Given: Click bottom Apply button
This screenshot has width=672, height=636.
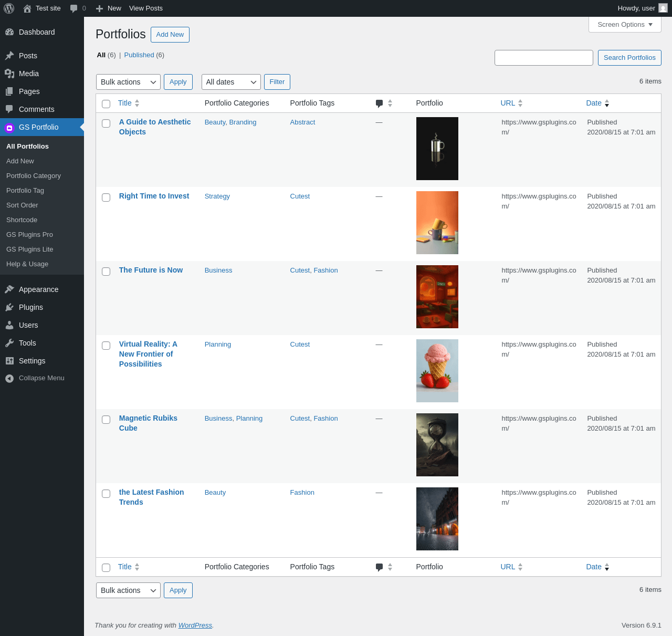Looking at the screenshot, I should point(178,590).
